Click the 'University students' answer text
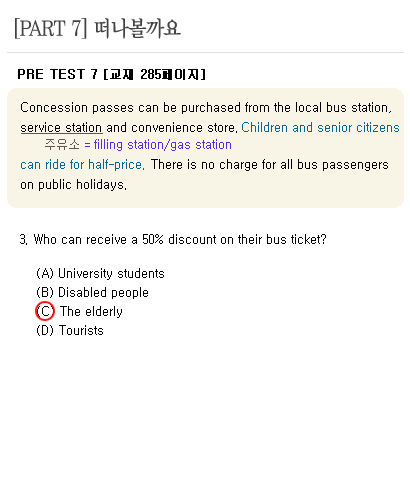 111,274
